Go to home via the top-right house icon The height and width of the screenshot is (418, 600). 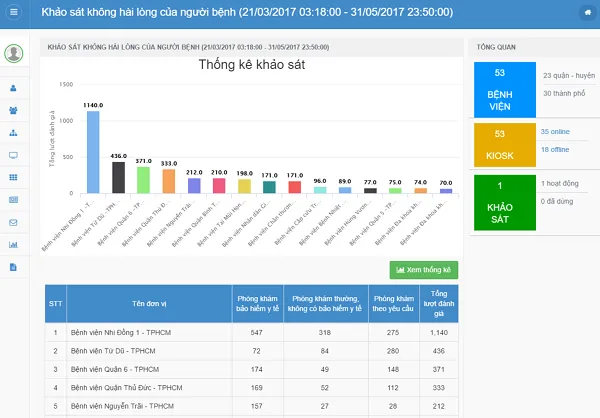(586, 13)
